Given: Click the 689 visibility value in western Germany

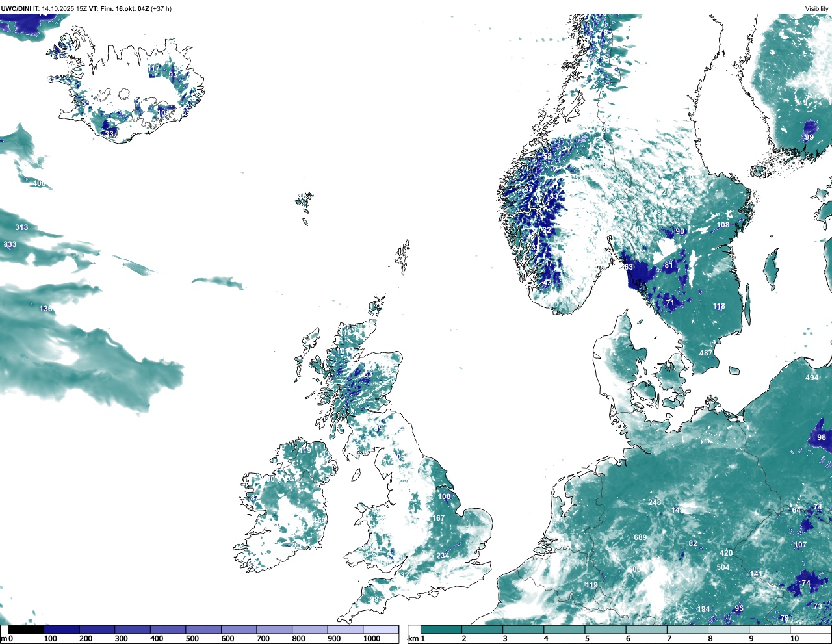Looking at the screenshot, I should 640,537.
